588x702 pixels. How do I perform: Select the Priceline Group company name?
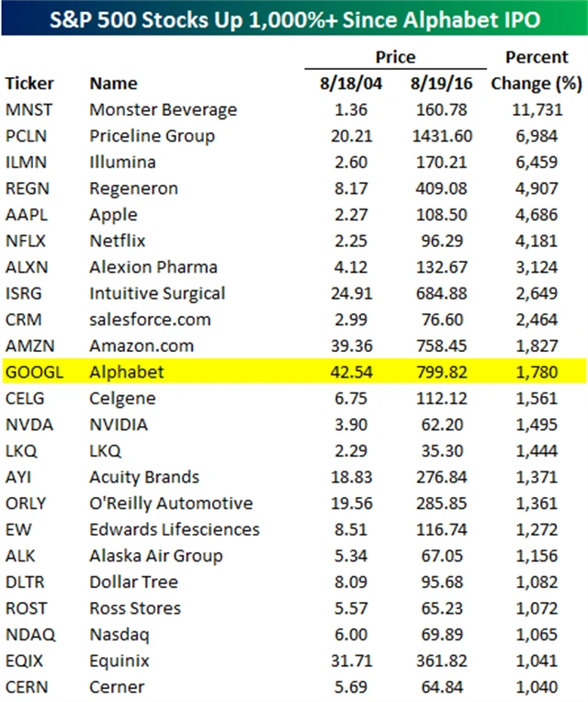coord(152,136)
